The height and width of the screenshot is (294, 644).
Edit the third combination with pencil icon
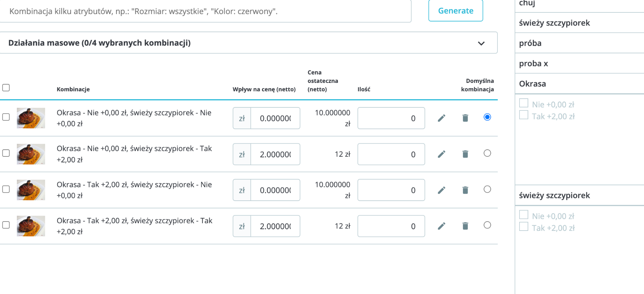(x=441, y=190)
